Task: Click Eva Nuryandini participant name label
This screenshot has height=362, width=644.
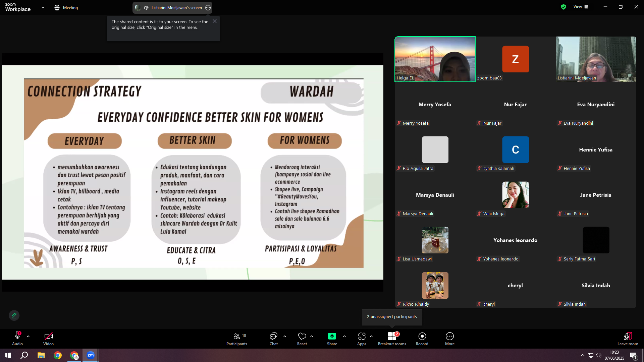Action: (x=578, y=123)
